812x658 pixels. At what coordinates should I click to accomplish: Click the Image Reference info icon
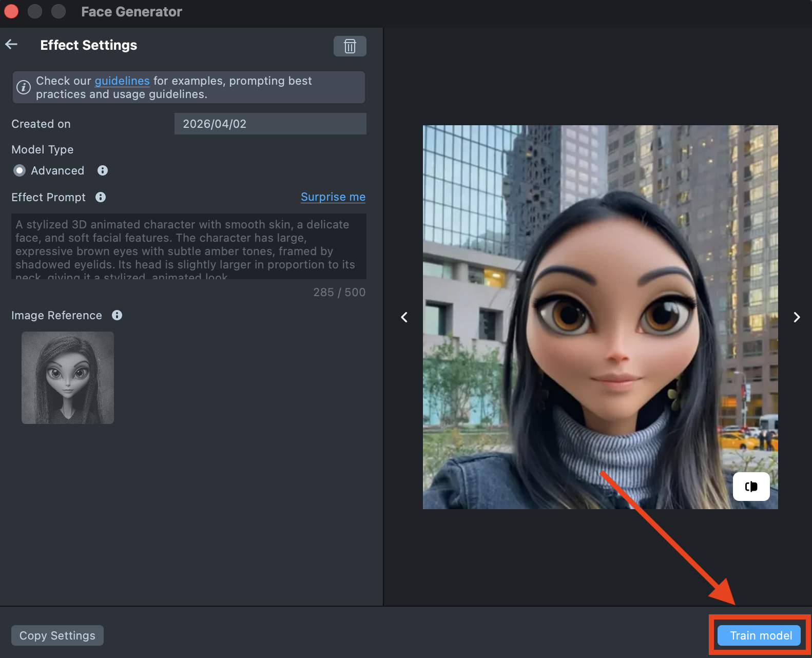tap(117, 315)
